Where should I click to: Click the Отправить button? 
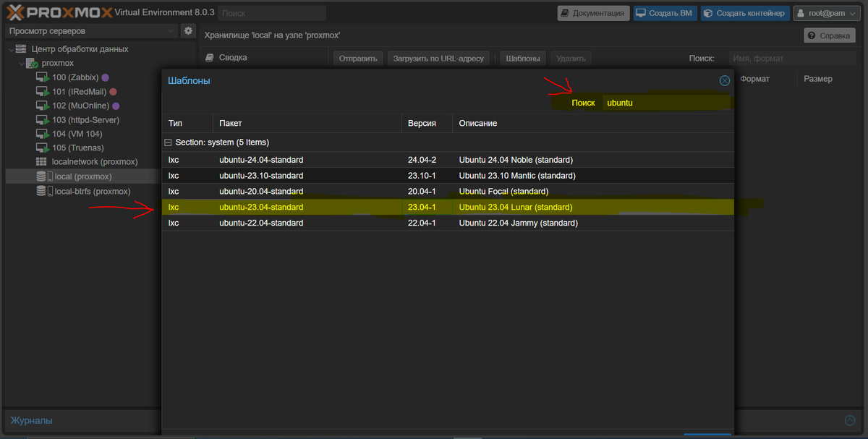tap(358, 59)
